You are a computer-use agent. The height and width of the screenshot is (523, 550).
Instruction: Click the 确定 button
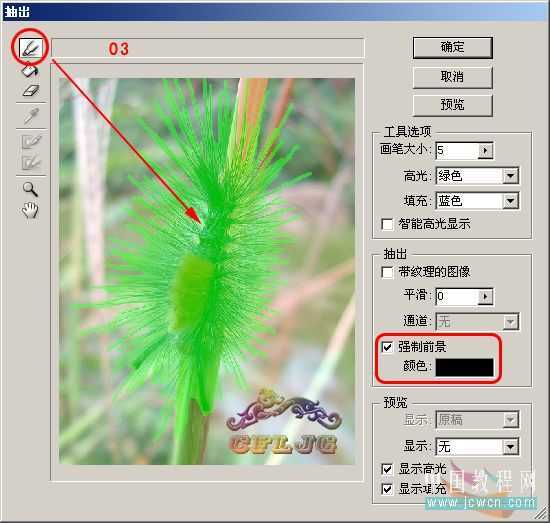(452, 48)
